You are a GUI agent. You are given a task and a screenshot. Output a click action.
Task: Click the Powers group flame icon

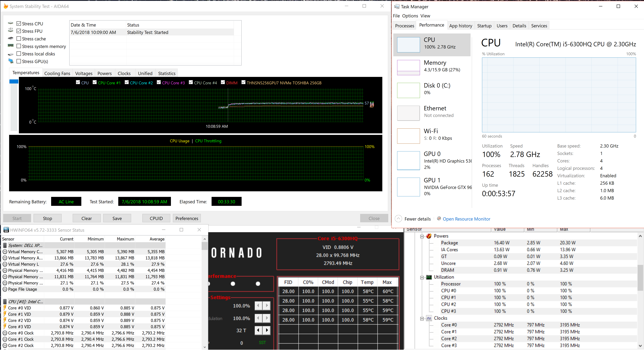429,236
